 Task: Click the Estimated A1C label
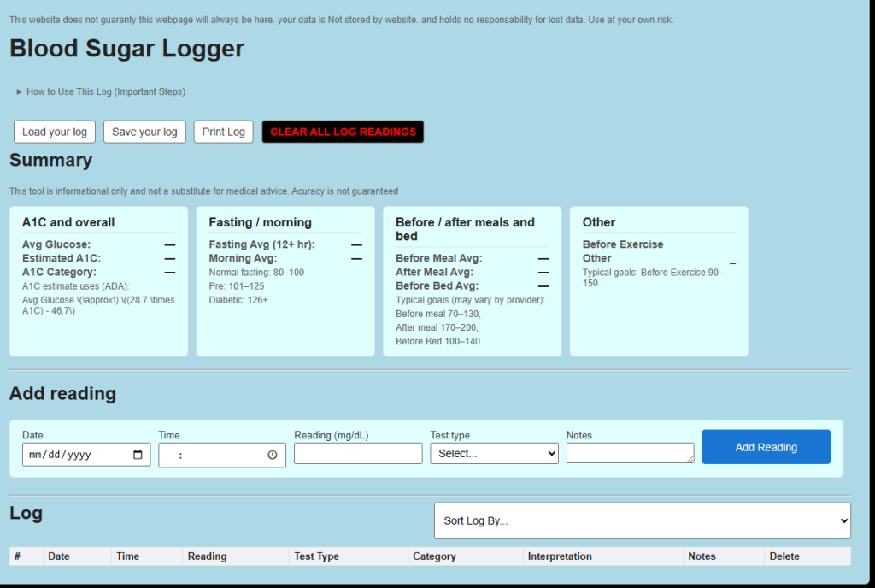[x=62, y=258]
